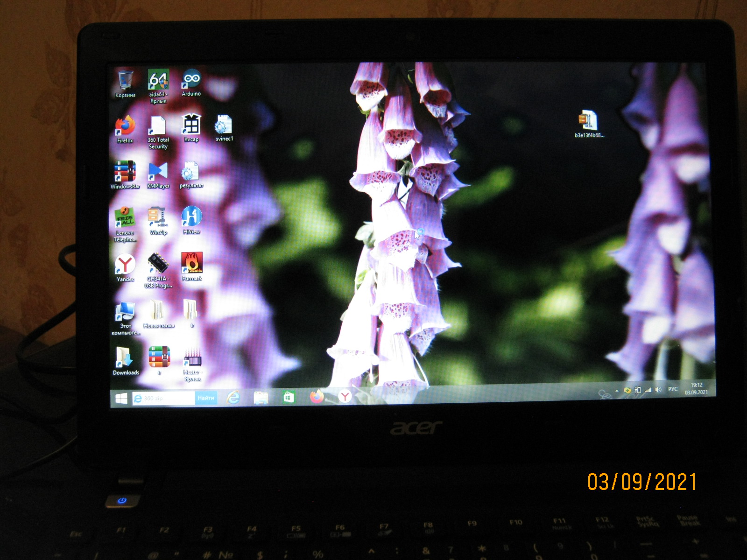Open the Windows Store taskbar icon
The height and width of the screenshot is (560, 747).
[289, 398]
